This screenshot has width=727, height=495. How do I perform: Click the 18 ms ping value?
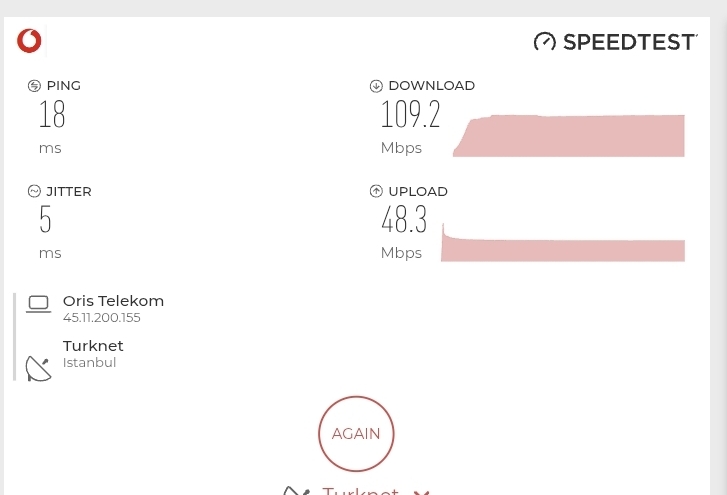(52, 114)
